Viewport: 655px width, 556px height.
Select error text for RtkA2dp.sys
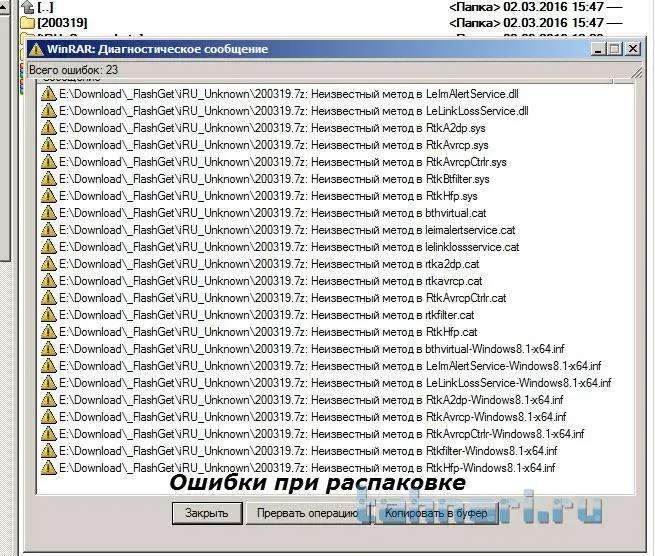click(x=272, y=128)
